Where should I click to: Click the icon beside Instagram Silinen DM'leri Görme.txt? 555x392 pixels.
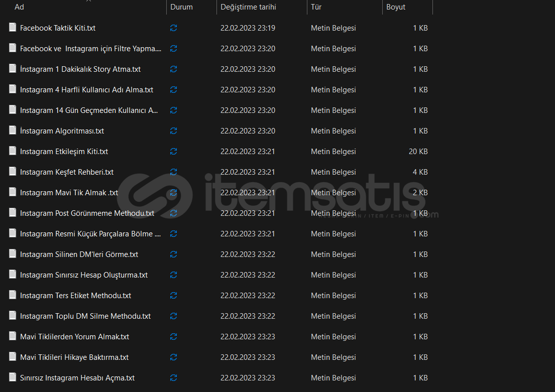click(13, 253)
